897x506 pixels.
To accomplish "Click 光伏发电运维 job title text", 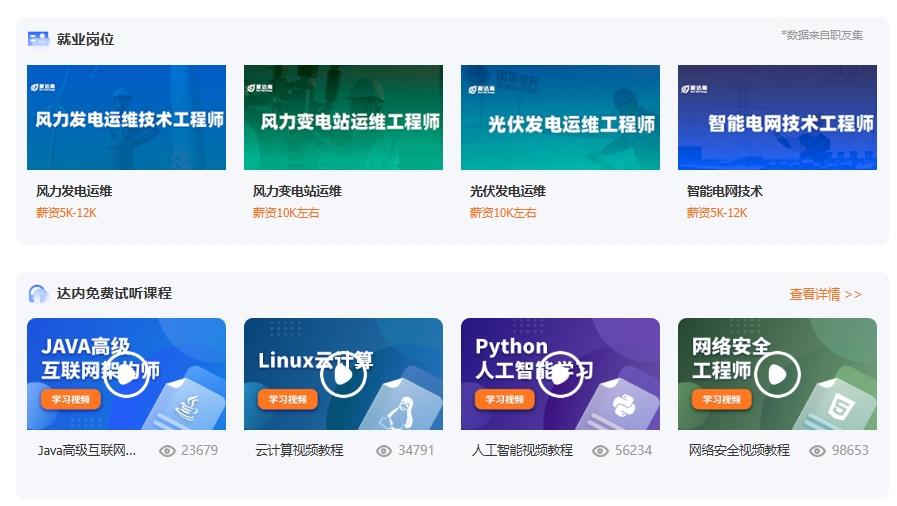I will [x=508, y=191].
